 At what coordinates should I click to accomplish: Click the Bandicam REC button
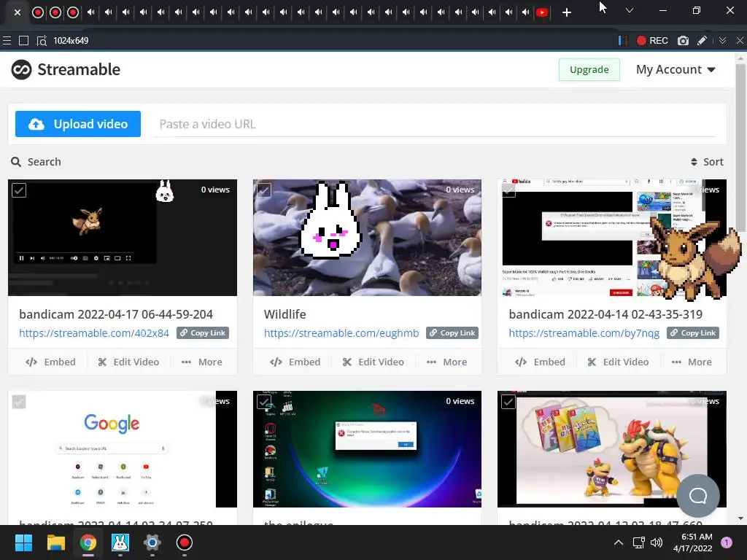tap(652, 41)
